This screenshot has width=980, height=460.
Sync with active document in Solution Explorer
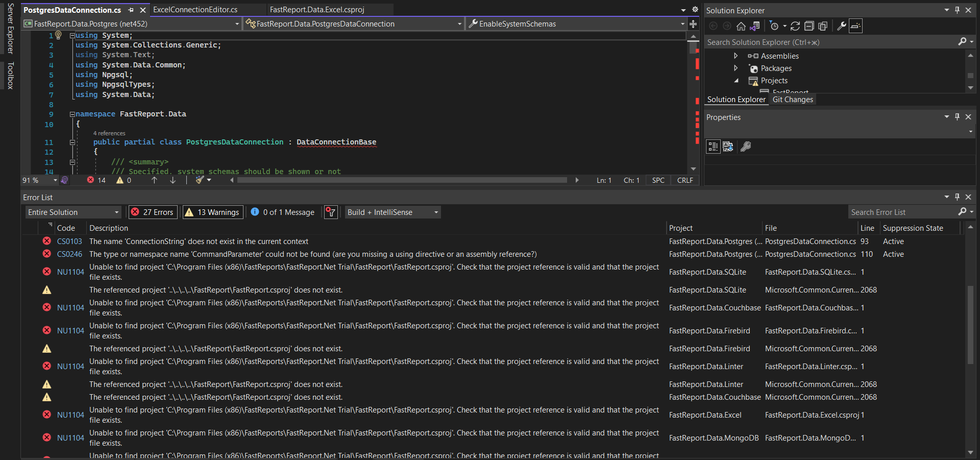click(795, 26)
